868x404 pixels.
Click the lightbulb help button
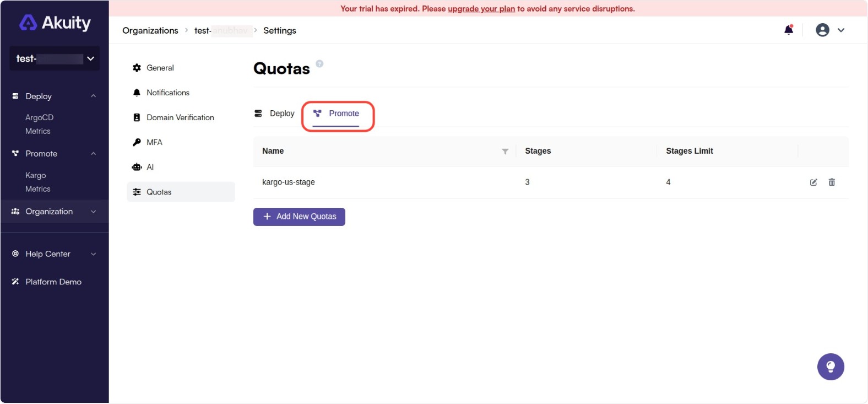point(831,367)
